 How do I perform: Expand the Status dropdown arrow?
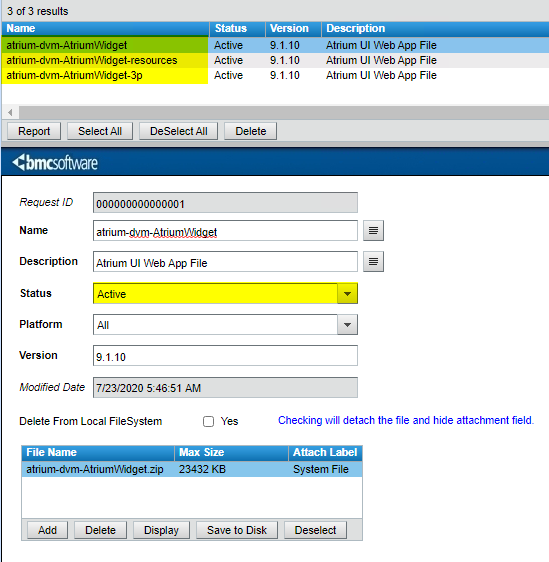click(347, 294)
